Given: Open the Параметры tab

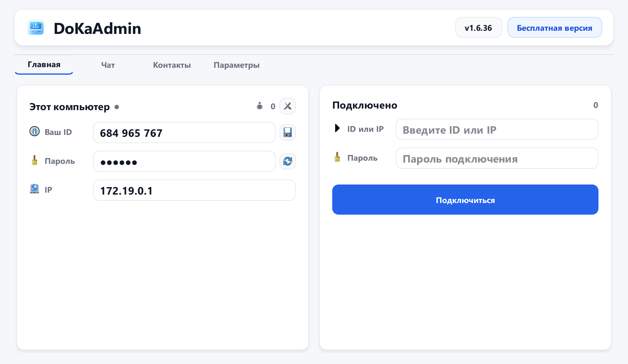Looking at the screenshot, I should coord(236,65).
